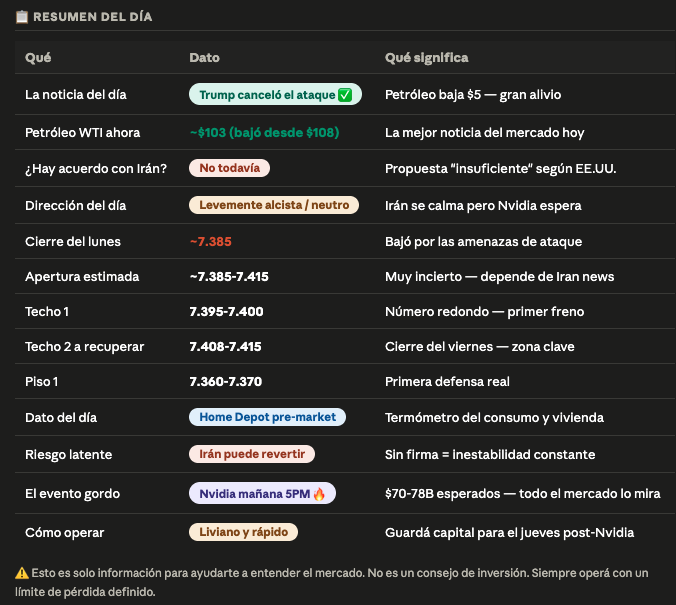Click 'Petróleo baja $5 — gran alivio' text

click(473, 94)
